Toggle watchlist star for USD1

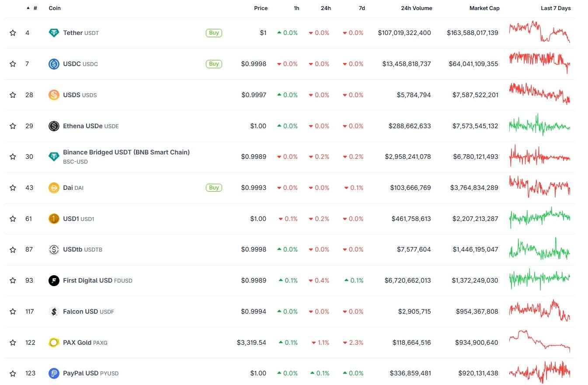pos(13,219)
